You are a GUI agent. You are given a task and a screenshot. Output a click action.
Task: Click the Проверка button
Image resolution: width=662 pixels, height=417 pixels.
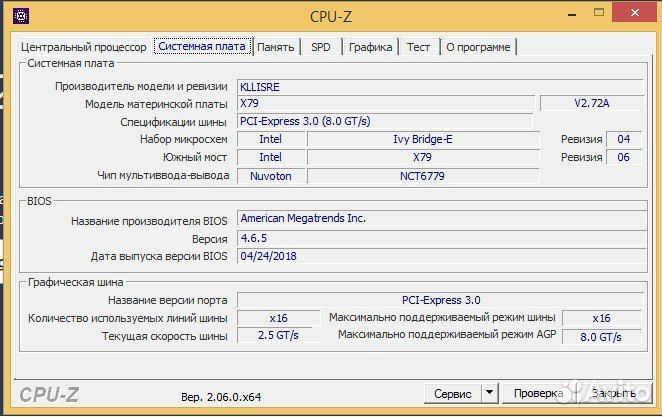point(538,393)
